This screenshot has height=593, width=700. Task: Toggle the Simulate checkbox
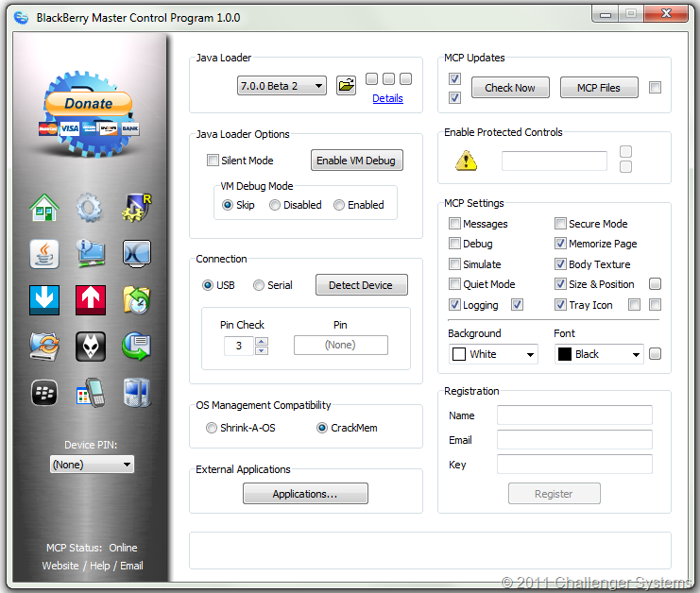(x=454, y=264)
